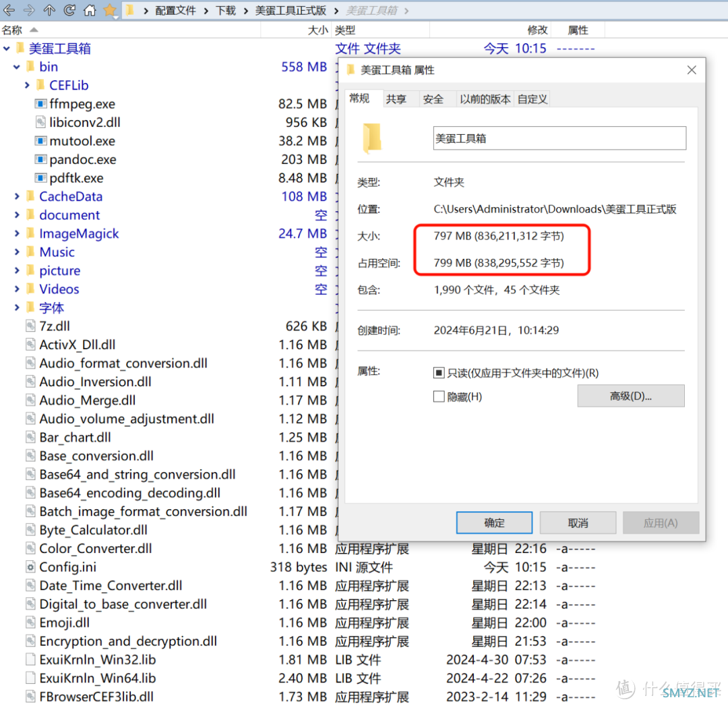Click the 确定 button

click(494, 523)
